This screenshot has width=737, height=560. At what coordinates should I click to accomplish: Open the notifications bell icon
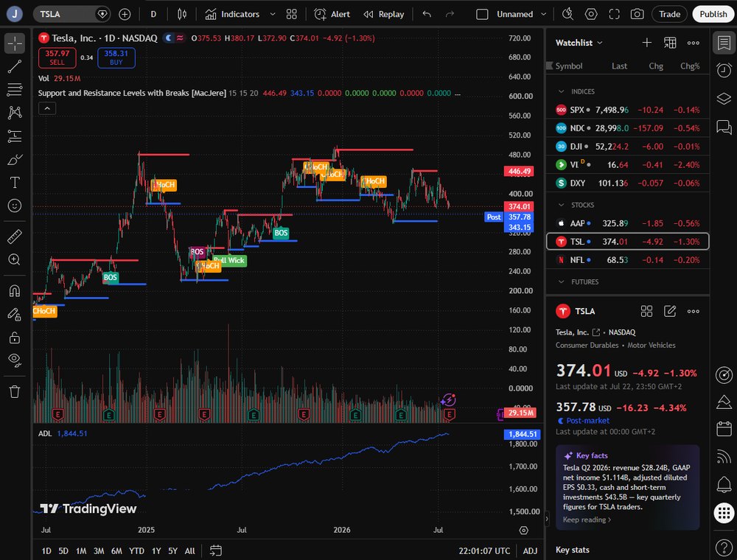724,484
